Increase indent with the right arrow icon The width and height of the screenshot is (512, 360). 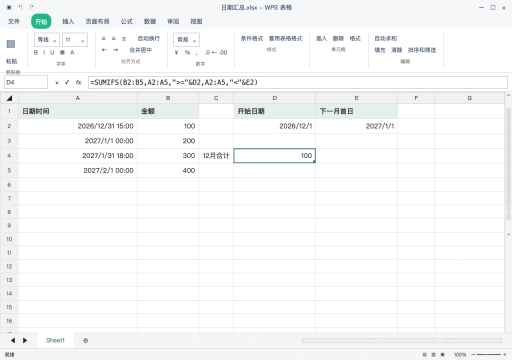(x=115, y=50)
